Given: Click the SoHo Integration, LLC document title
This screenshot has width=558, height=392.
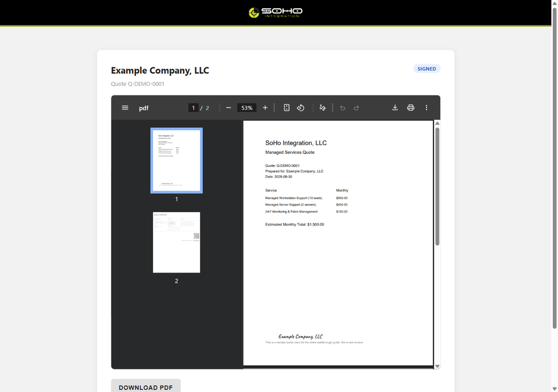Looking at the screenshot, I should 296,143.
